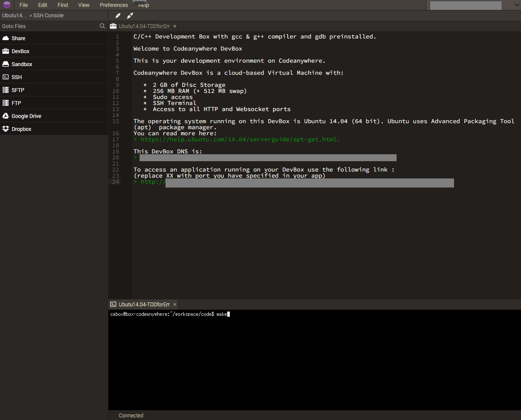Focus the Goto Files search field

[50, 26]
